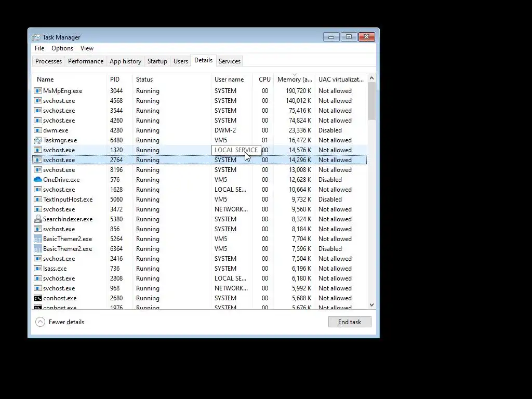Sort by the Memory column header
Screen dimensions: 532x399
(x=294, y=79)
